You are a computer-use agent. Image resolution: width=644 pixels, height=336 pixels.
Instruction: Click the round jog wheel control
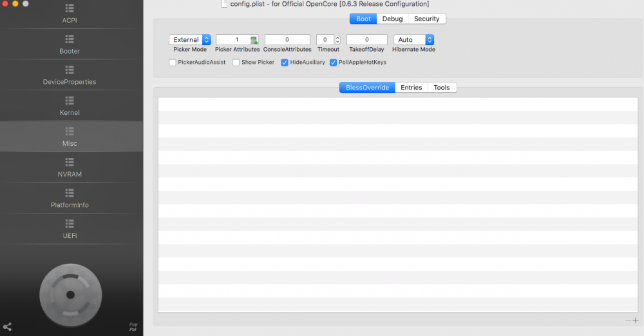(x=71, y=295)
